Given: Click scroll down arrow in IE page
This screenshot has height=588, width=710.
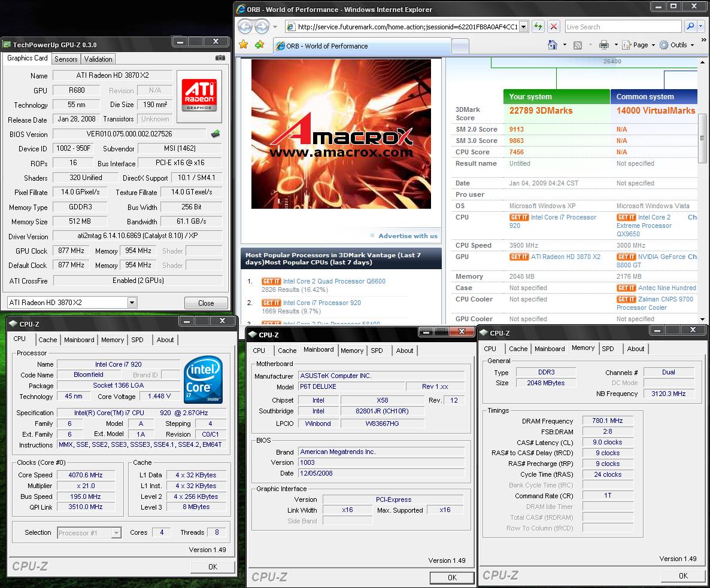Looking at the screenshot, I should pyautogui.click(x=702, y=319).
